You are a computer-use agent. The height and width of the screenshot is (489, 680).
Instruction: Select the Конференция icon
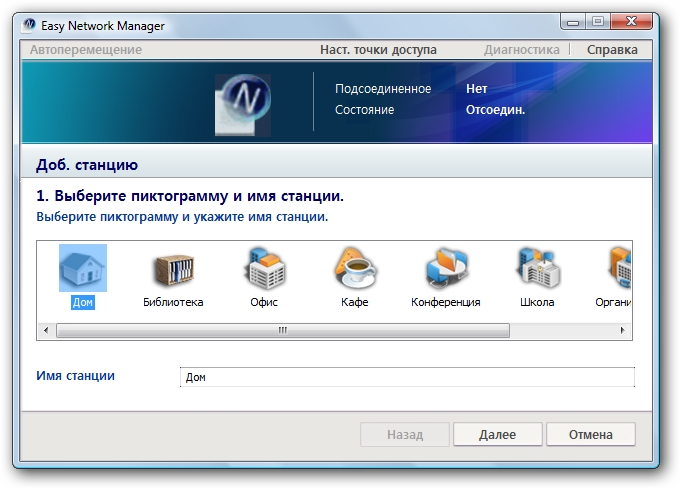click(x=446, y=268)
